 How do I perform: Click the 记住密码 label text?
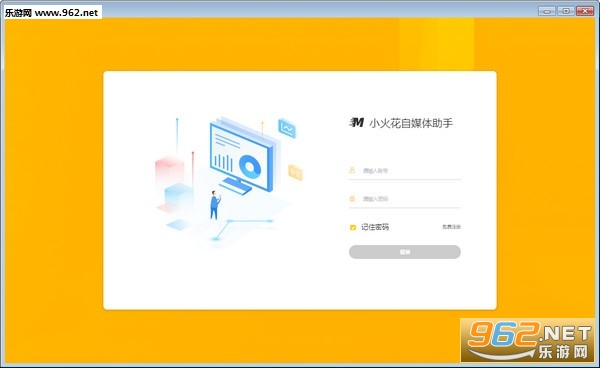tap(375, 227)
